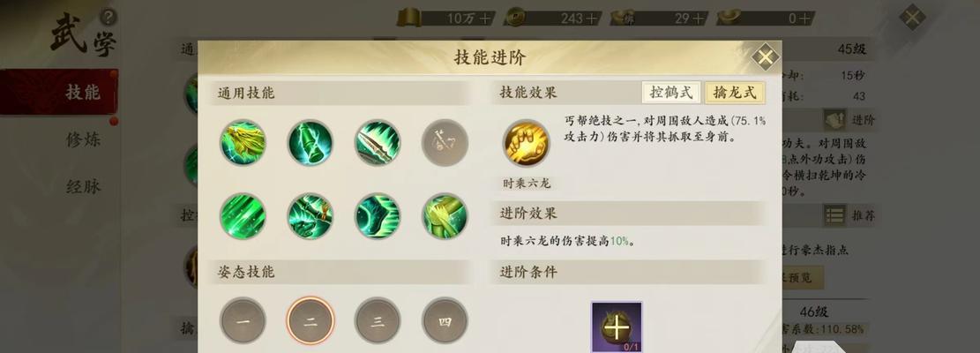980x353 pixels.
Task: Open the question mark help icon
Action: tap(108, 17)
